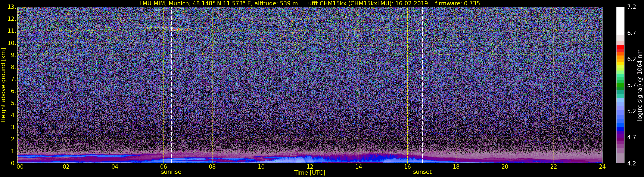
Task: Click the 'sunrise' label below the time axis
Action: [x=171, y=172]
